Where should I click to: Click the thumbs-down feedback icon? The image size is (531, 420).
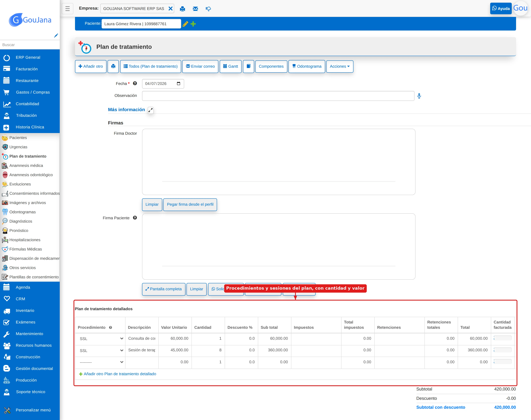[208, 9]
